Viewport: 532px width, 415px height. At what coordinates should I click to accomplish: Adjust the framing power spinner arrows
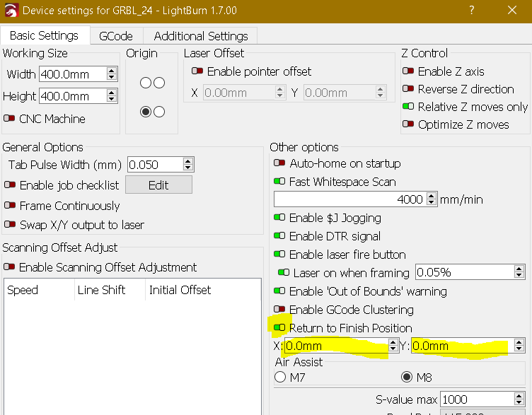coord(519,272)
